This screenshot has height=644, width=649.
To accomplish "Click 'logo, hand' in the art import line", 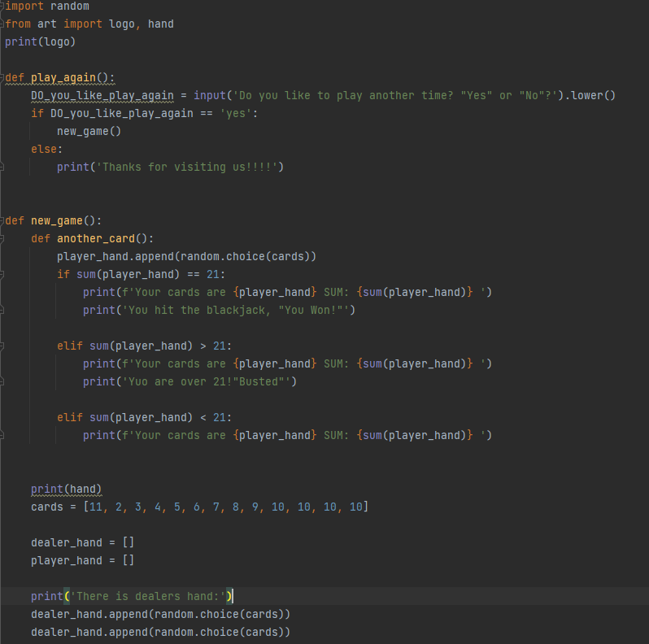I will [142, 24].
